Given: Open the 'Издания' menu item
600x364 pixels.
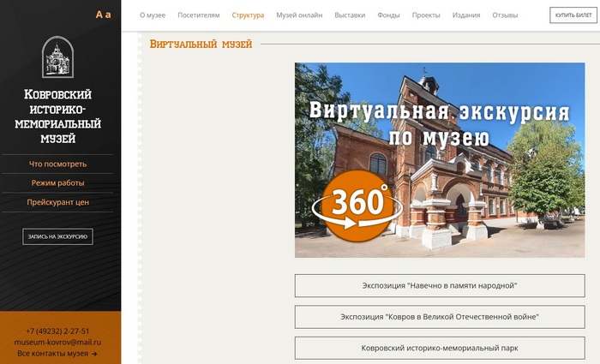Looking at the screenshot, I should [466, 15].
